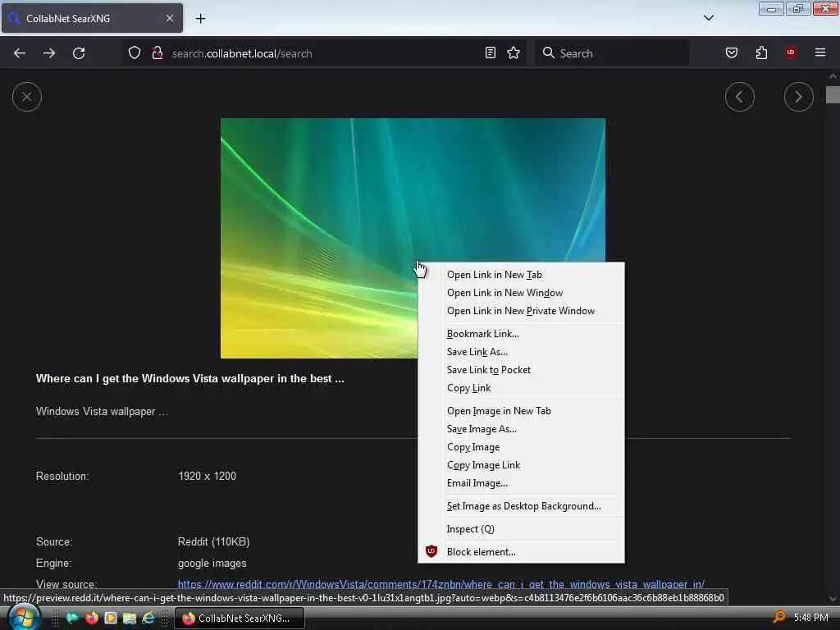Launch Internet Explorer from quick launch
The height and width of the screenshot is (630, 840).
click(148, 618)
